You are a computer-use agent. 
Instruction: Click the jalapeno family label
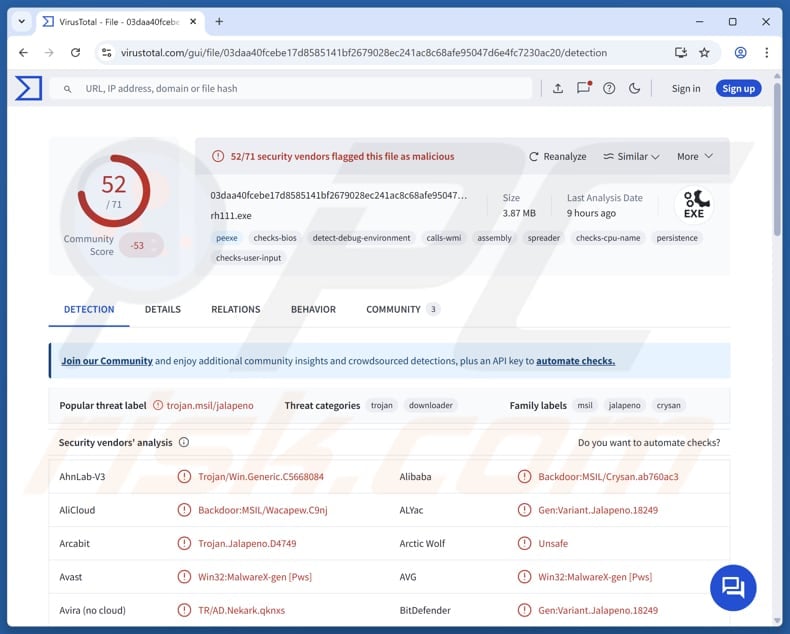click(x=625, y=405)
